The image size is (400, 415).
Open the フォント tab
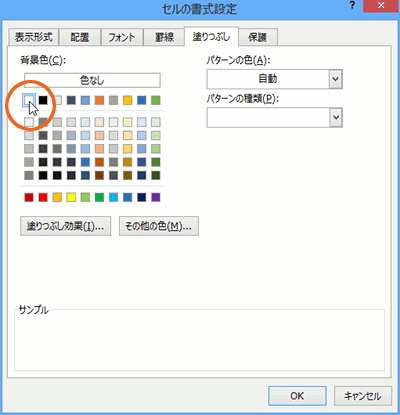[122, 37]
